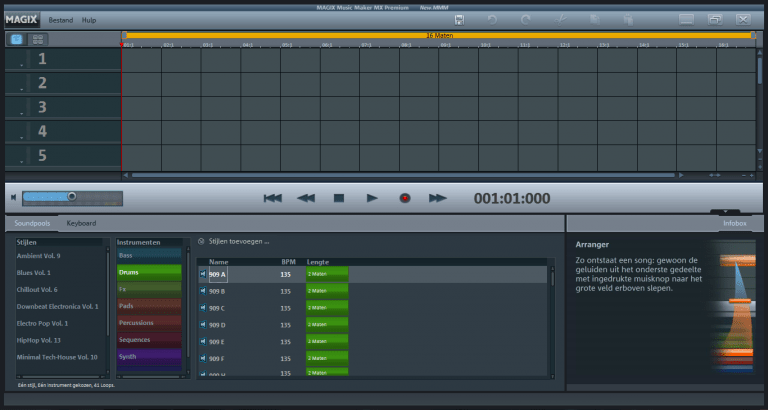Select Chillout Vol. 6 style

[x=37, y=289]
